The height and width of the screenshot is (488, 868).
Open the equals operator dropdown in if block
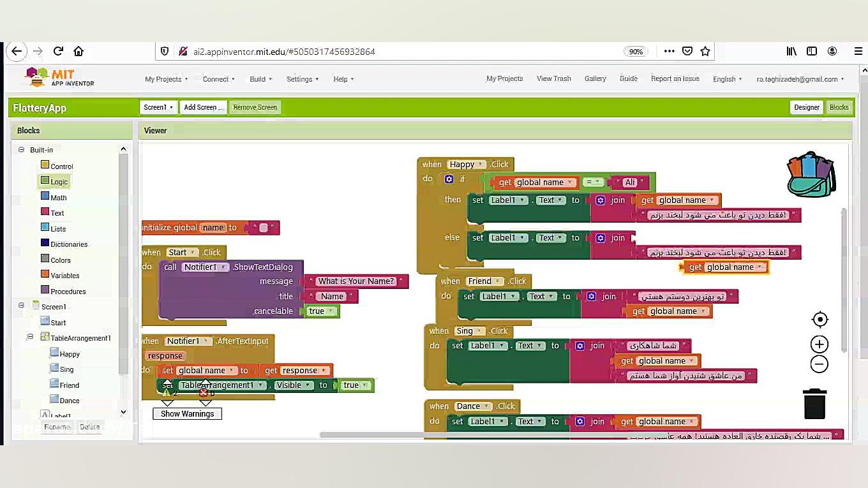click(x=594, y=182)
